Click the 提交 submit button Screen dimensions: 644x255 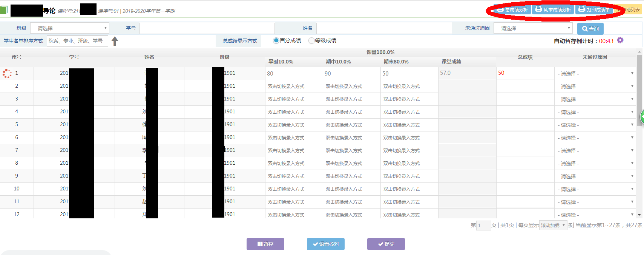386,244
